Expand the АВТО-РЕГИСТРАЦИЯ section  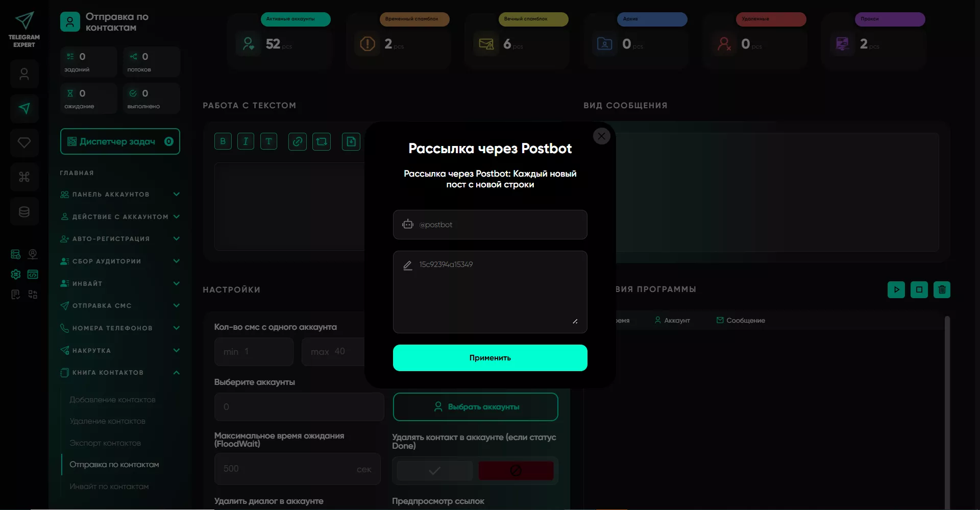tap(120, 239)
